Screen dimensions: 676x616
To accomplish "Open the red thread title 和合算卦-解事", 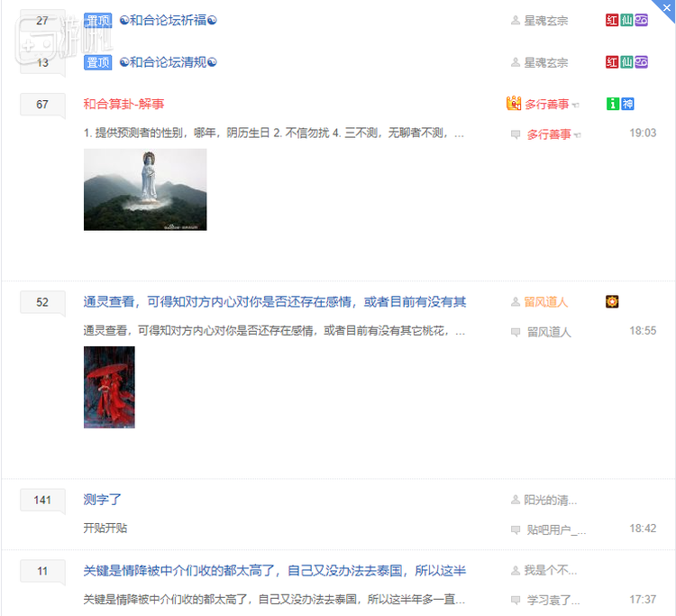I will coord(123,105).
